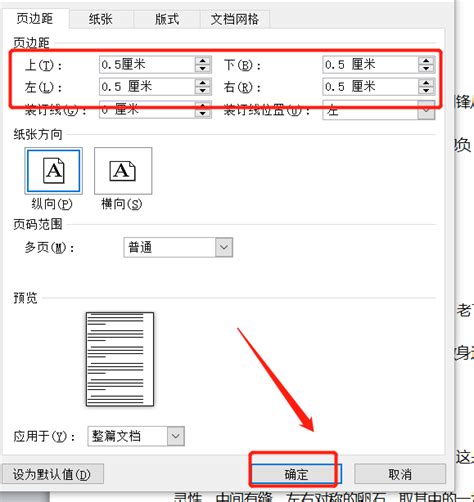The height and width of the screenshot is (502, 474).
Task: Click the top margin (上) input field
Action: (147, 65)
